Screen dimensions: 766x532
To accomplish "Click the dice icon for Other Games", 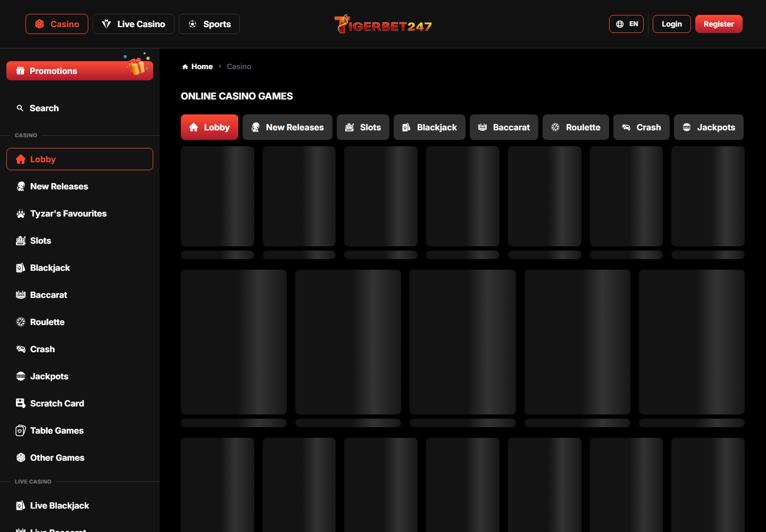I will [x=21, y=458].
